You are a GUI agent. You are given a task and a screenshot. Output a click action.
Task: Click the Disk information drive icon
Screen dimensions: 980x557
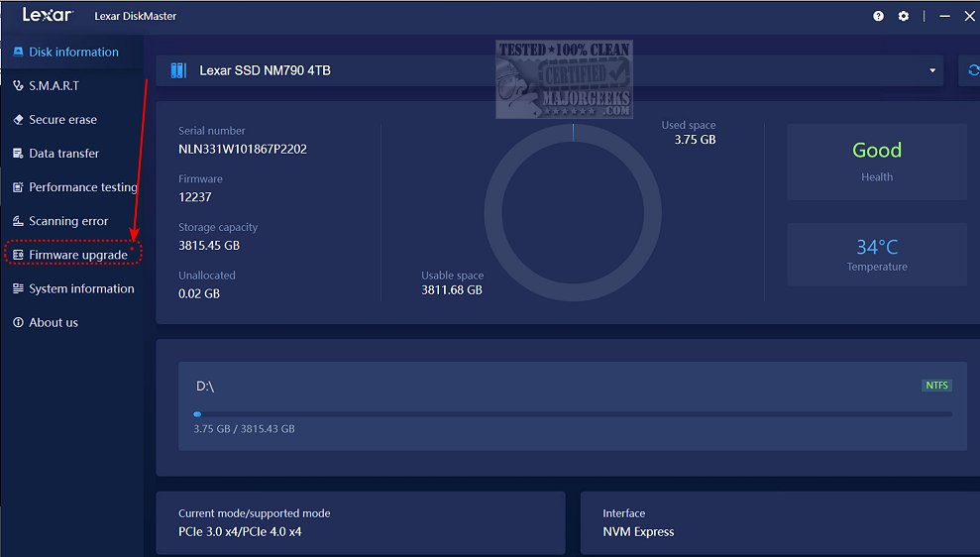18,52
